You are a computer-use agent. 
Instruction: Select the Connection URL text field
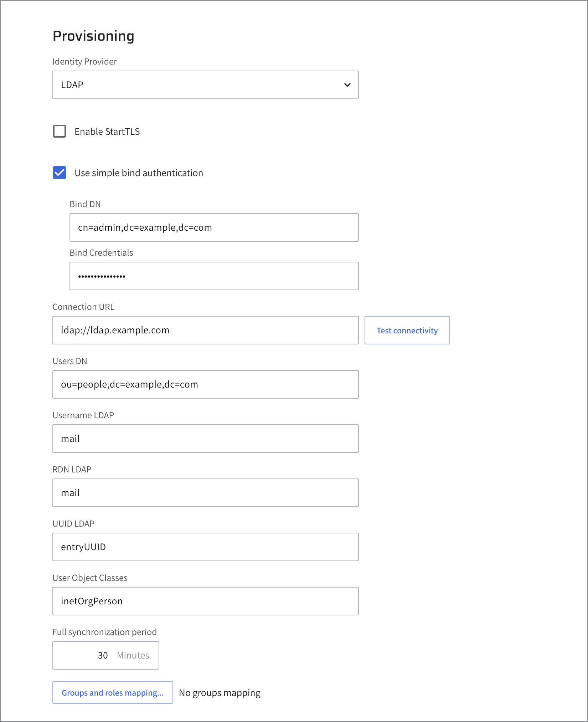point(205,330)
